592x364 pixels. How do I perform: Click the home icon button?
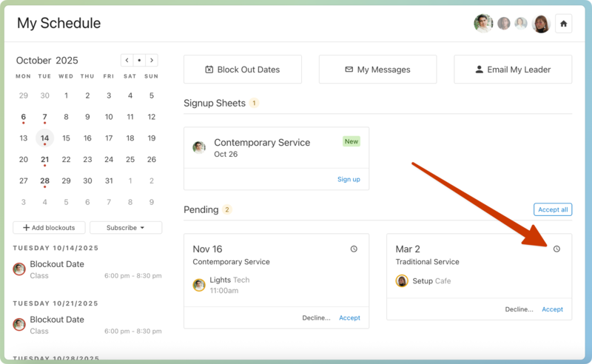[x=564, y=24]
